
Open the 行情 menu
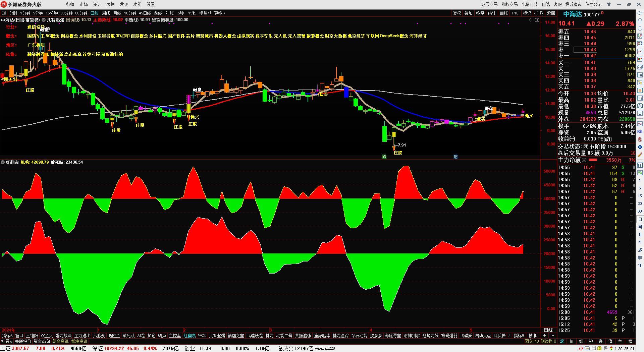point(70,4)
